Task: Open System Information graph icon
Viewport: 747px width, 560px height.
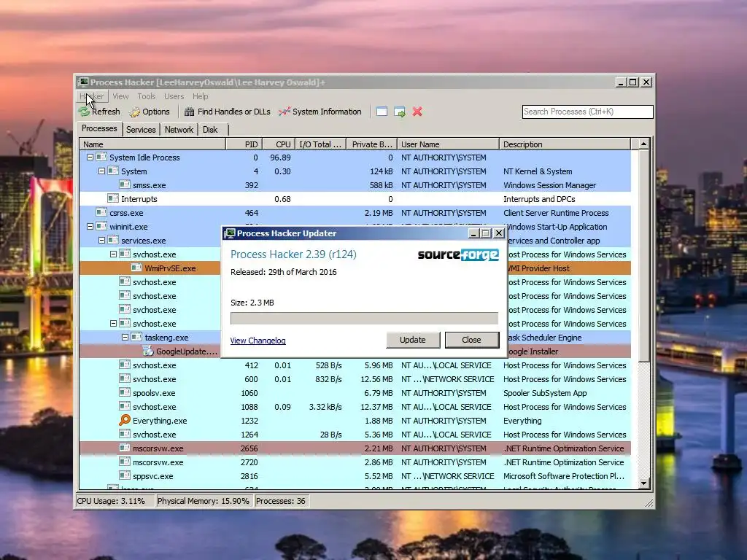Action: tap(285, 112)
